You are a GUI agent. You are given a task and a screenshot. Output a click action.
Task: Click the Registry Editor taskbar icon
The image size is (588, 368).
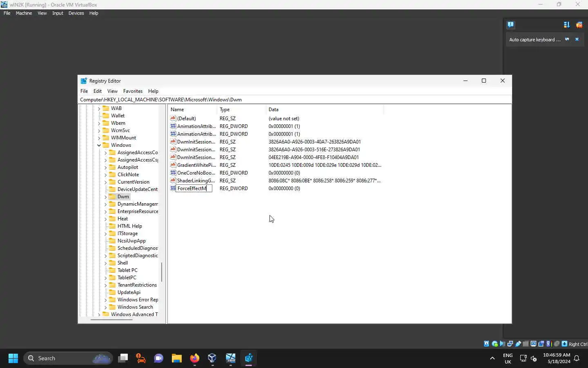(249, 358)
